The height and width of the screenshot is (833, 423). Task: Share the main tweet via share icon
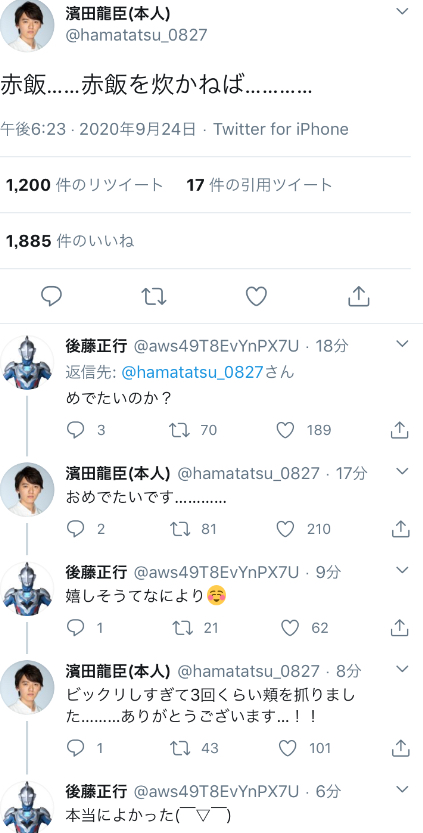coord(359,296)
